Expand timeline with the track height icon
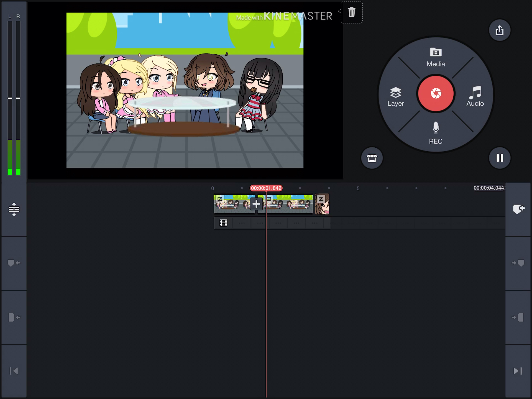Image resolution: width=532 pixels, height=399 pixels. pyautogui.click(x=14, y=209)
